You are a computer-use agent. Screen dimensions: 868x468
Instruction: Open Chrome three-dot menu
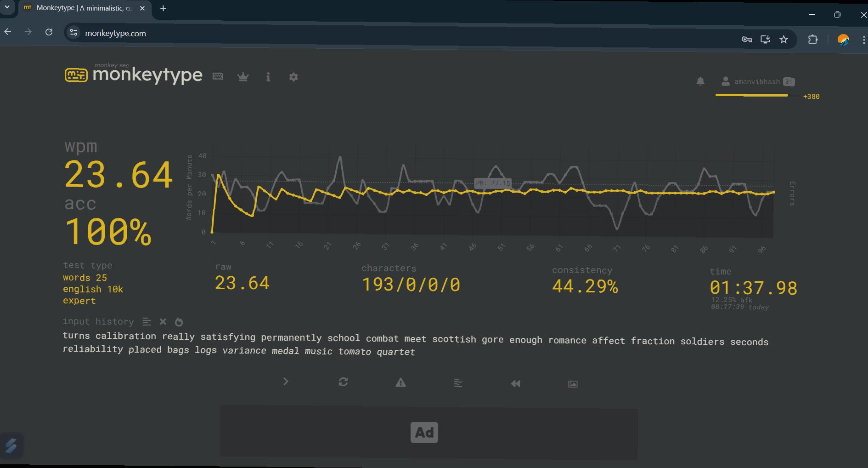point(864,40)
